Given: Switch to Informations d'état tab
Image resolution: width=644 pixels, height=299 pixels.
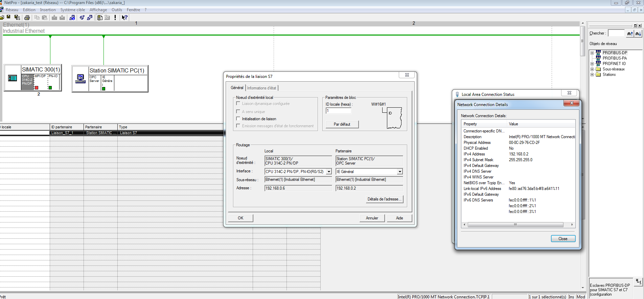Looking at the screenshot, I should coord(261,88).
